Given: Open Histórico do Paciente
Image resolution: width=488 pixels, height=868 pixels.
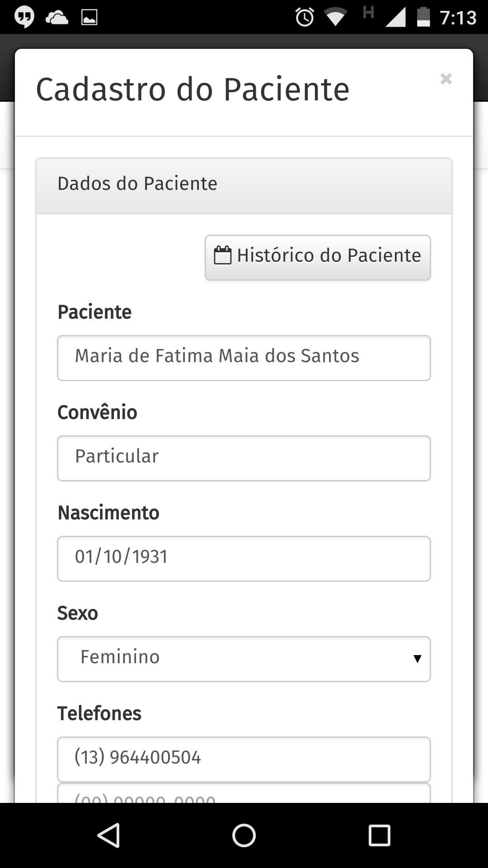Looking at the screenshot, I should (317, 257).
